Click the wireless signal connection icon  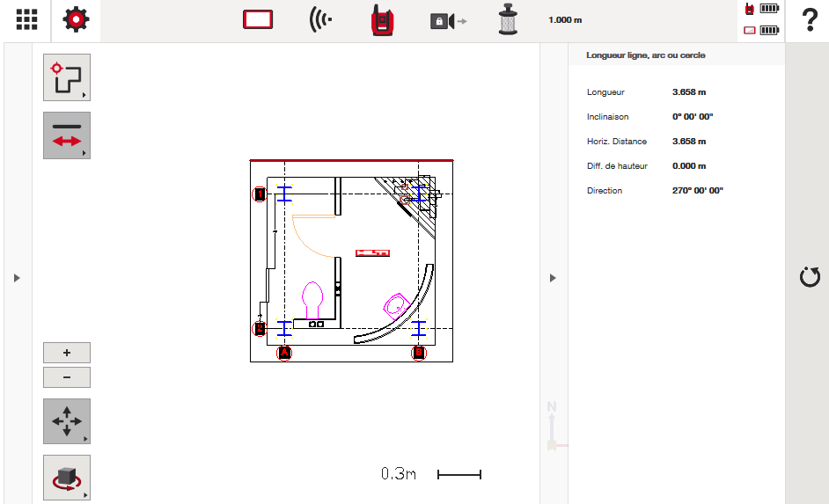tap(320, 20)
